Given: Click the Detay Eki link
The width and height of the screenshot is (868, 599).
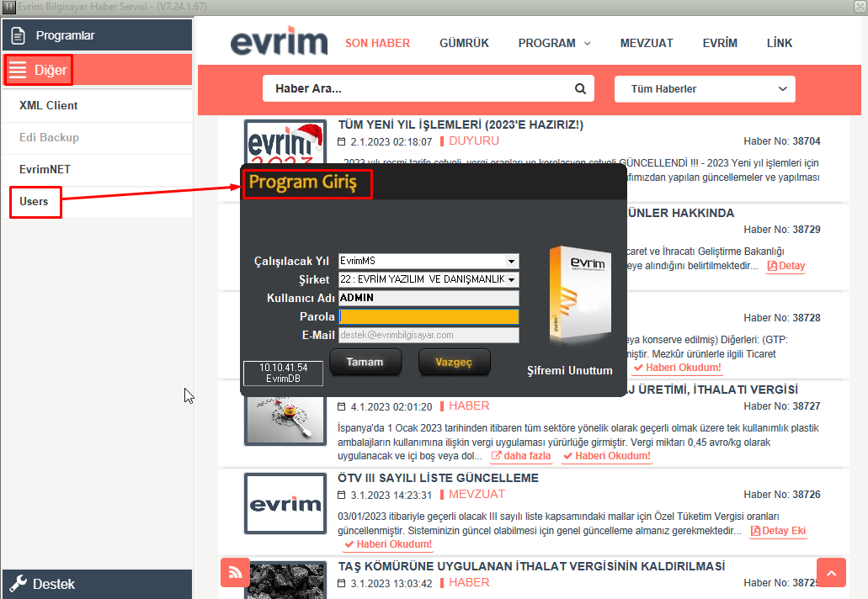Looking at the screenshot, I should click(778, 531).
